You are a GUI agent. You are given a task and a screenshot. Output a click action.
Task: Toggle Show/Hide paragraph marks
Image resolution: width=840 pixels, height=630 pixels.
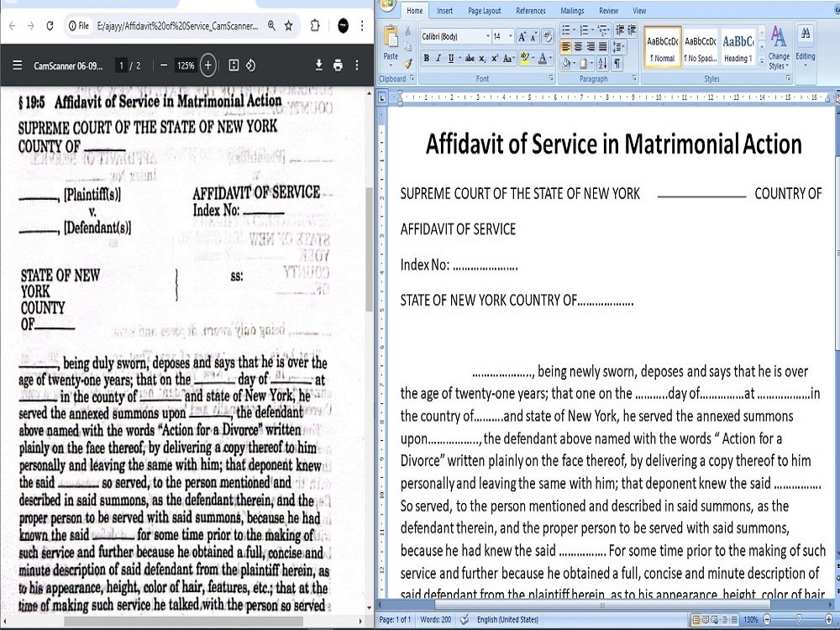click(x=617, y=64)
